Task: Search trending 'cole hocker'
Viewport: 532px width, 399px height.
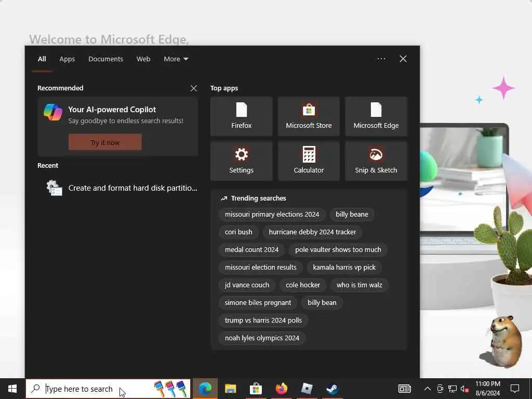Action: (303, 285)
